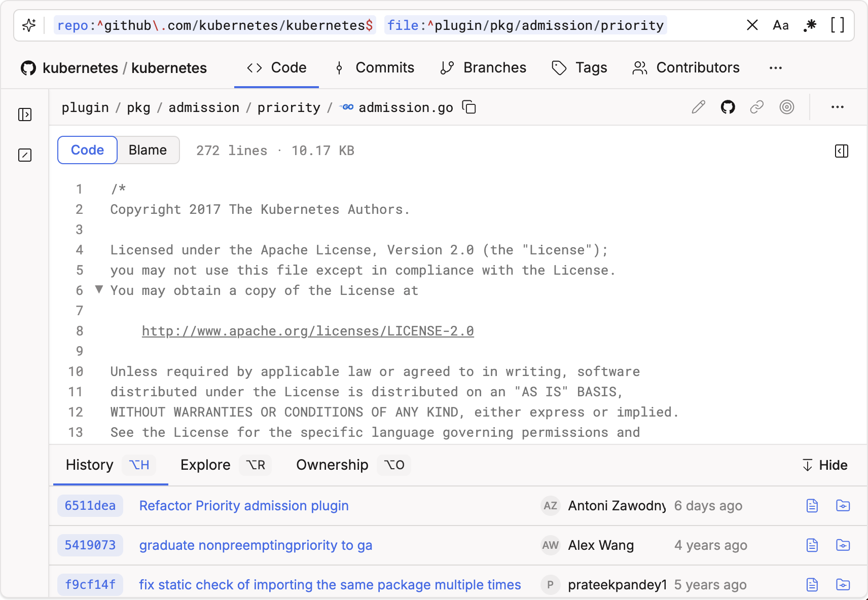Collapse code fold arrow at line 6

pyautogui.click(x=99, y=289)
